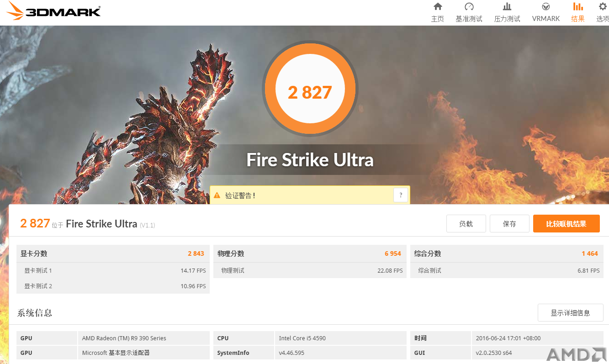The width and height of the screenshot is (609, 364).
Task: Click SystemInfo version v4.46.595
Action: (291, 353)
